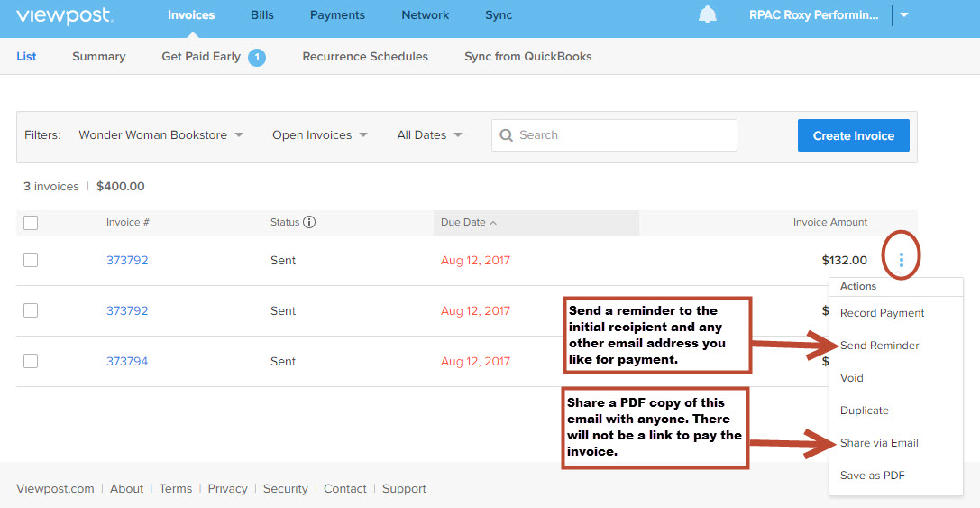Select Void in the Actions menu

(851, 378)
